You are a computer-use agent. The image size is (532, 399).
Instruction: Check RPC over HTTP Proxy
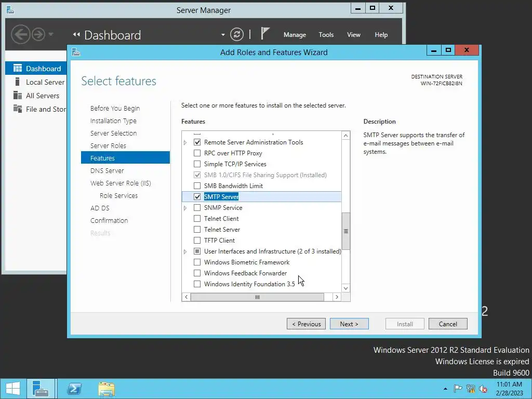coord(197,153)
